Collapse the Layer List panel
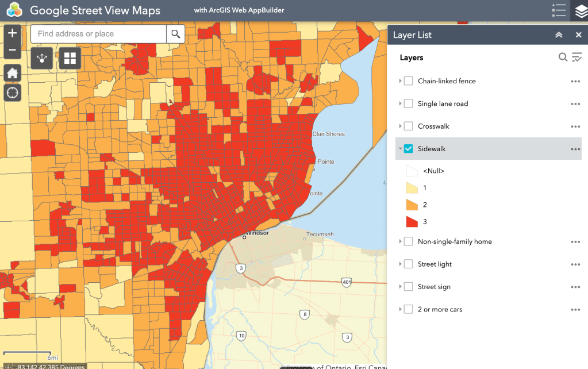588x369 pixels. point(559,35)
